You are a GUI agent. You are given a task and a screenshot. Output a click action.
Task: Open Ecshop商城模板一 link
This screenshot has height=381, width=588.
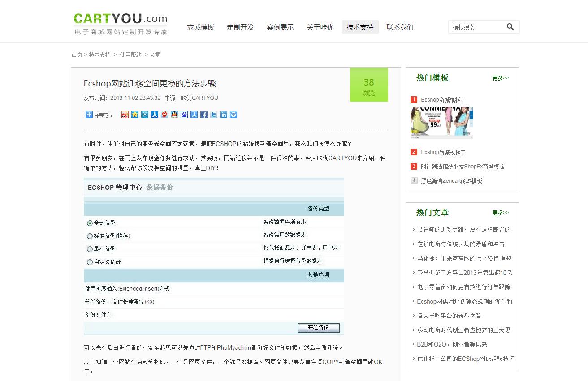(x=443, y=100)
